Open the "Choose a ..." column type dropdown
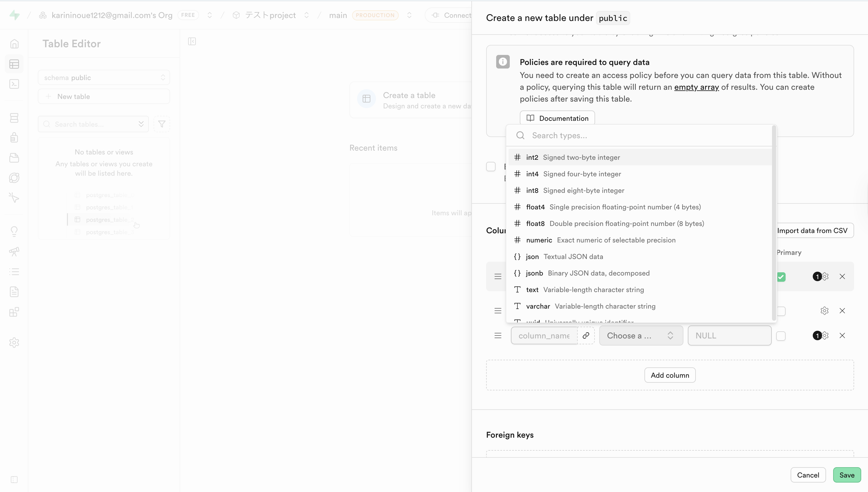Viewport: 868px width, 492px height. [641, 335]
